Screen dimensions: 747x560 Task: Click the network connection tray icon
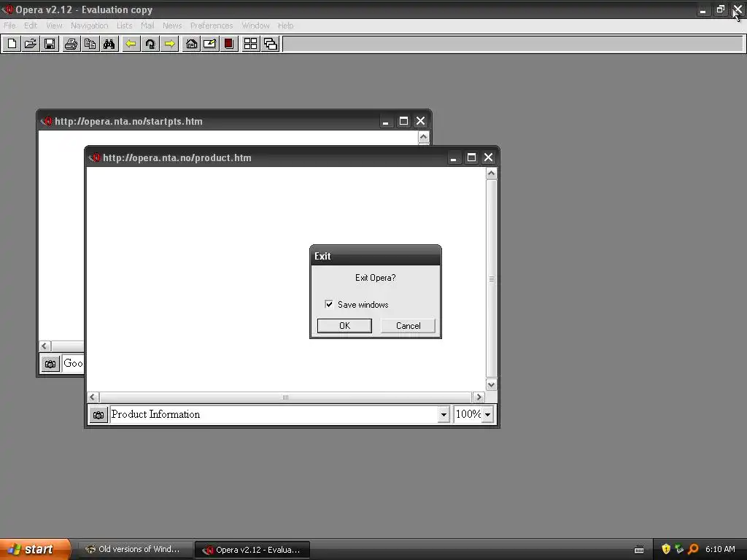[679, 549]
